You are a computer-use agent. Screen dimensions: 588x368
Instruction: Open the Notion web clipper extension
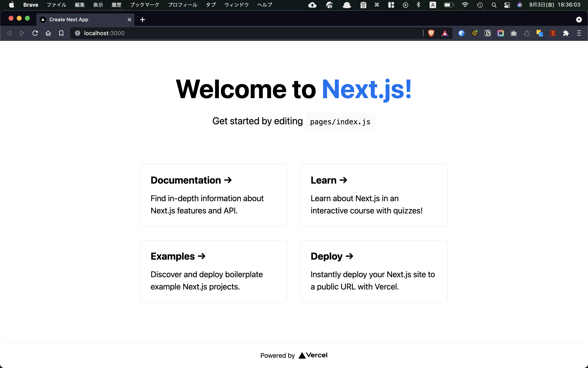pos(488,33)
